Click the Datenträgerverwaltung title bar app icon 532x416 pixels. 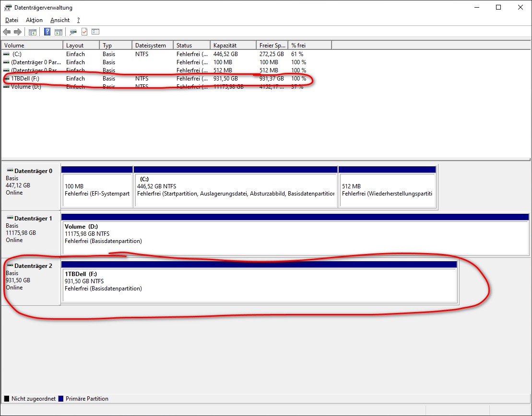pyautogui.click(x=8, y=8)
